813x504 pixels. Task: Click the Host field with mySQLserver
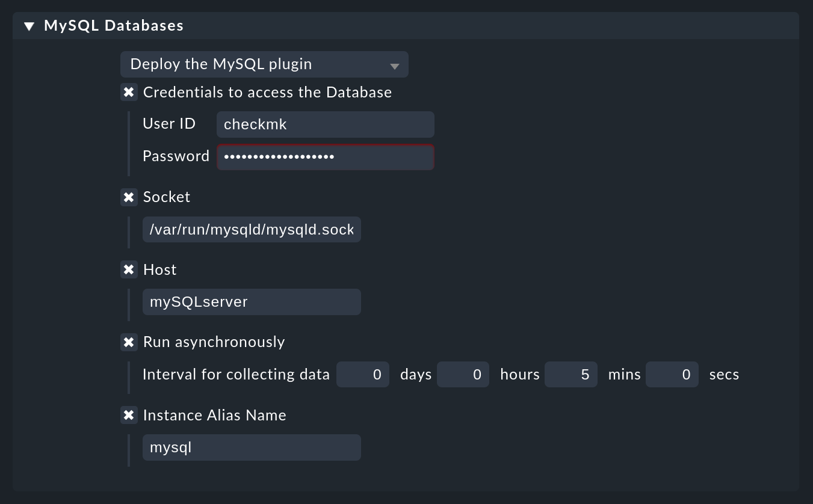click(252, 302)
